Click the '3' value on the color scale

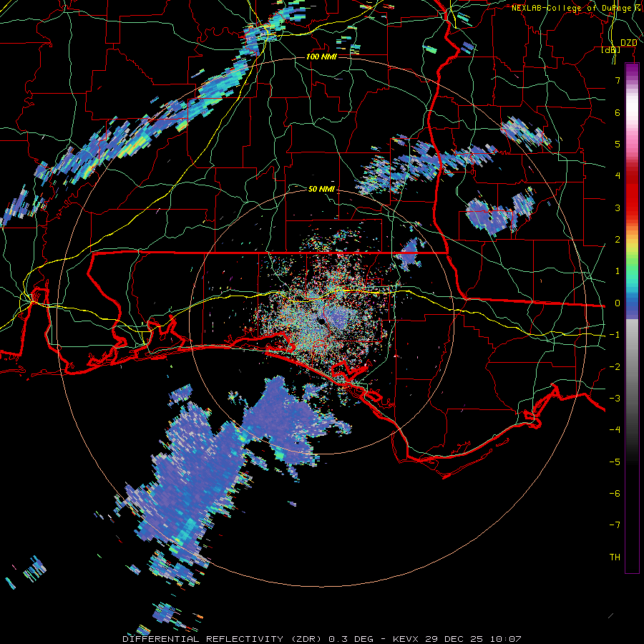[618, 208]
